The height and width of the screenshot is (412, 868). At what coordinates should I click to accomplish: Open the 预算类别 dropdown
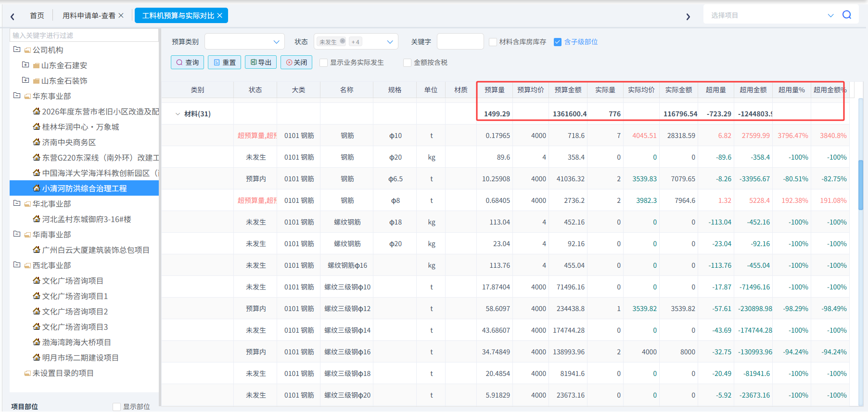(244, 41)
